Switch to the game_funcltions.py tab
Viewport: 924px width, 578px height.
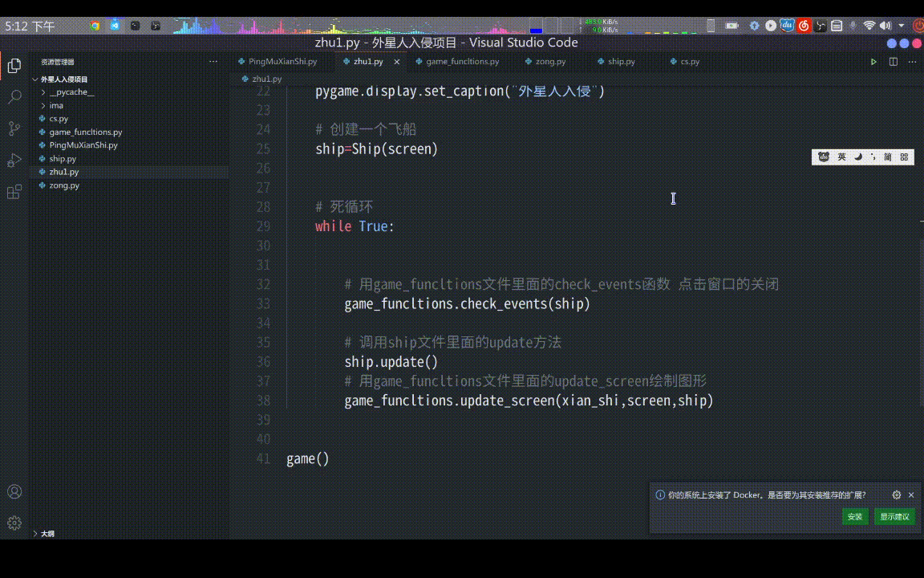pyautogui.click(x=462, y=61)
